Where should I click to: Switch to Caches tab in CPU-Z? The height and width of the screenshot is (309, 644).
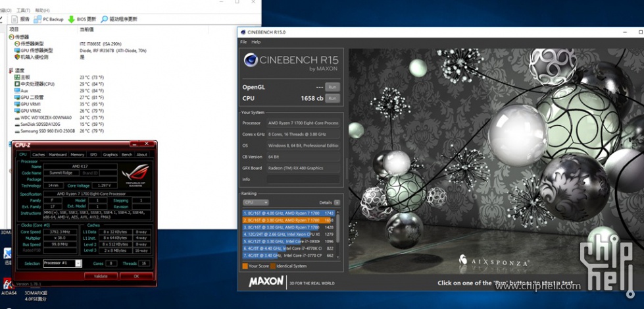(x=39, y=155)
